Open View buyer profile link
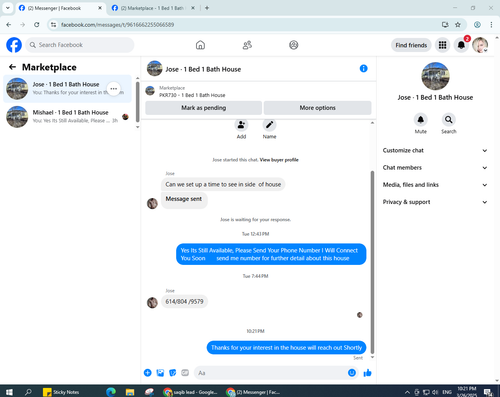500x397 pixels. tap(279, 160)
